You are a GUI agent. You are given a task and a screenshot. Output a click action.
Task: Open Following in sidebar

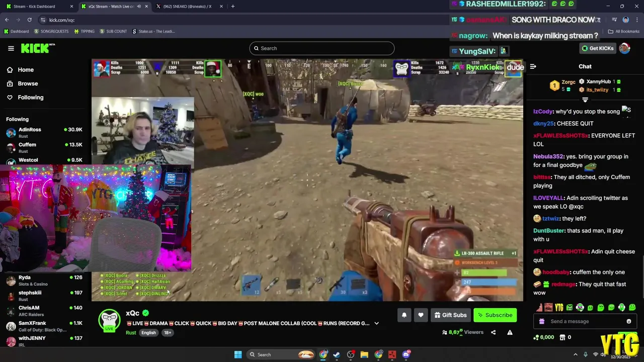[x=25, y=98]
